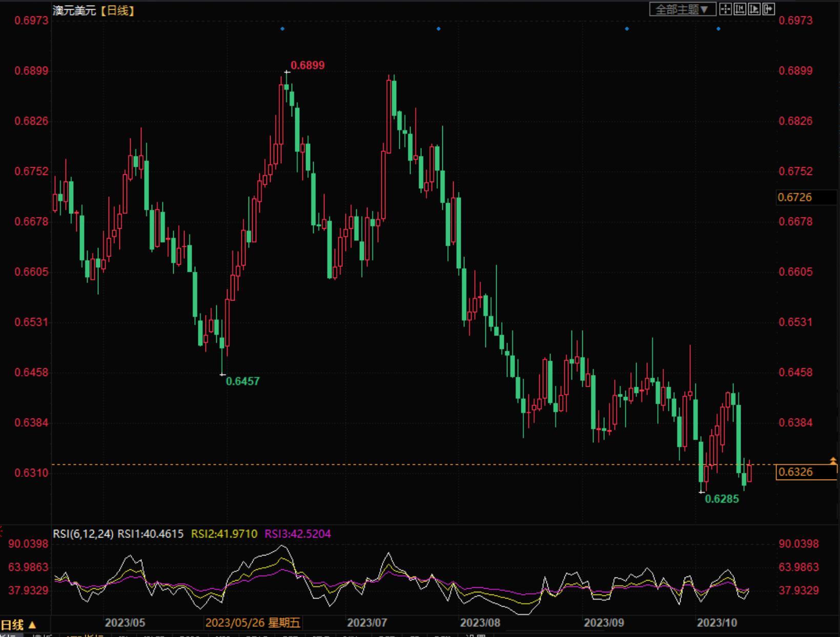Click the 2023/07 date label
840x637 pixels.
(x=367, y=623)
